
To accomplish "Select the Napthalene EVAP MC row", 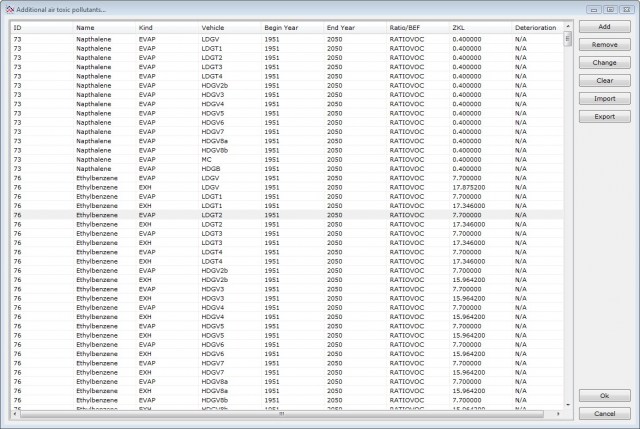I will point(200,158).
